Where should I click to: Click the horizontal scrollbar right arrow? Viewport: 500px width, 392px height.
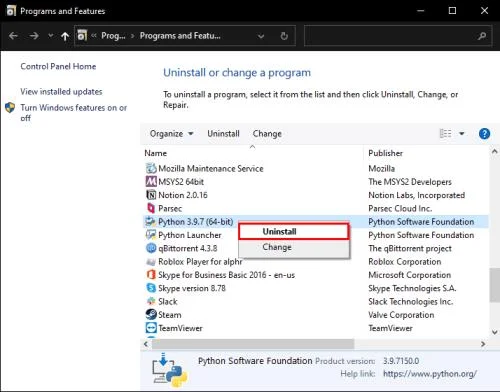click(x=483, y=344)
